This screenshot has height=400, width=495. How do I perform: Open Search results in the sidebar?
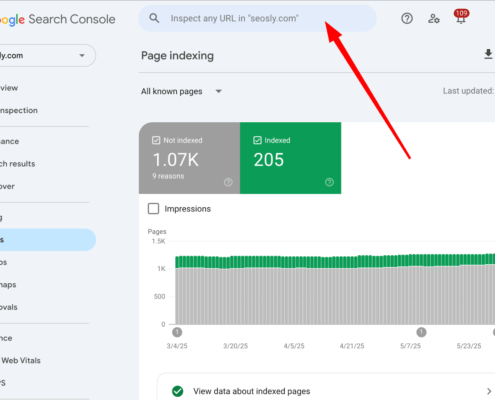click(17, 164)
